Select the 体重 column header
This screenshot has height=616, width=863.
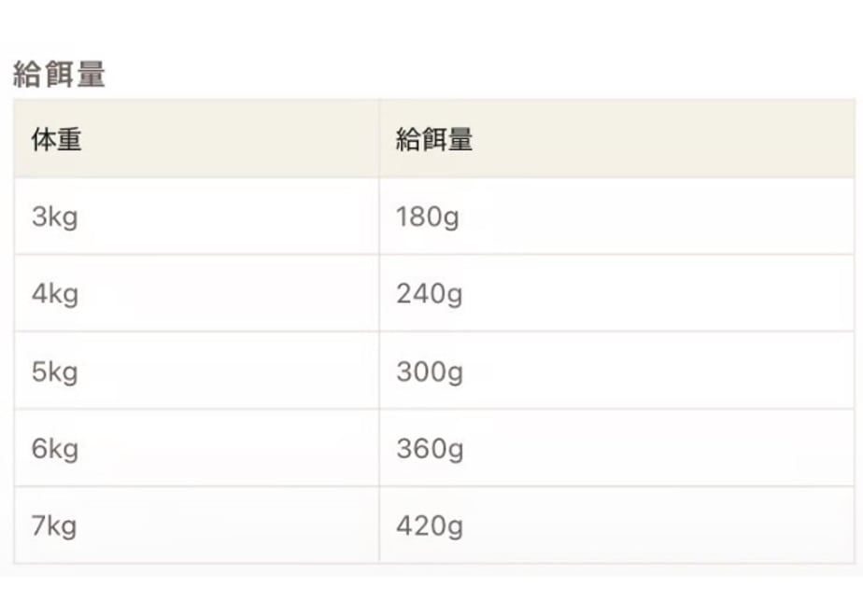click(x=196, y=139)
